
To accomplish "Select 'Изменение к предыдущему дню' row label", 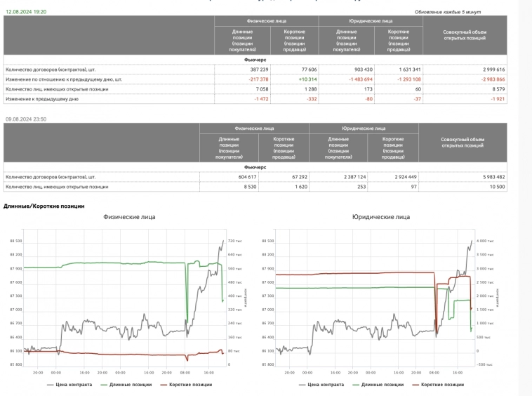I will point(41,99).
